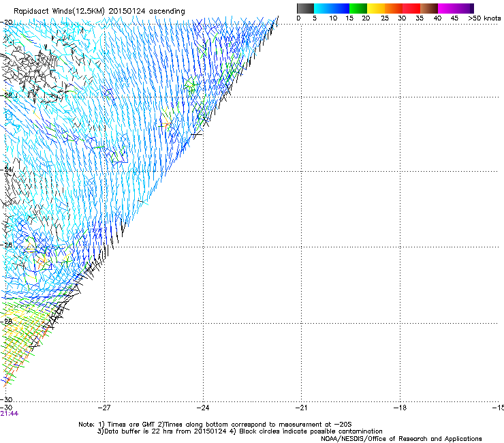Click the '0' label under the color bar
Screen dimensions: 504x443
pos(298,18)
